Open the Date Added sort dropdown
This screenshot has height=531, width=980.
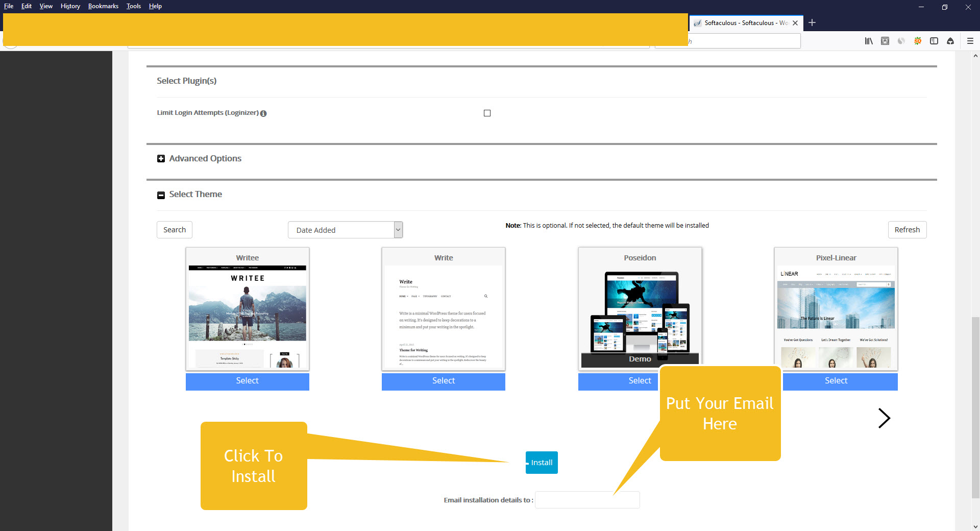tap(345, 230)
